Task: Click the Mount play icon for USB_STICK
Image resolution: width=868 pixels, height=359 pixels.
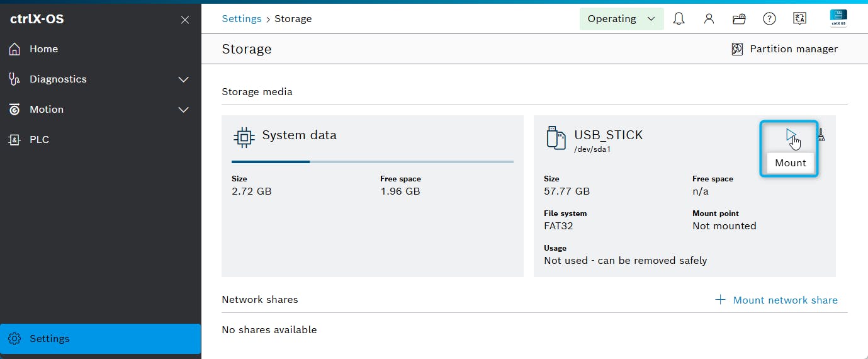Action: 791,134
